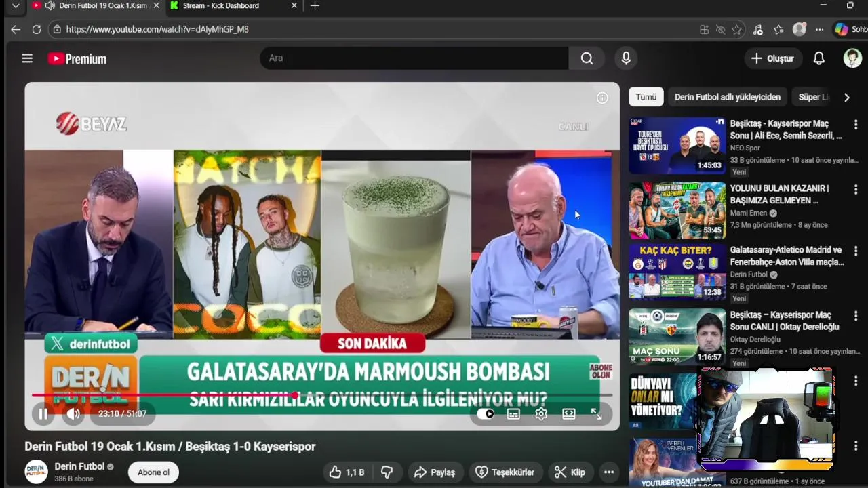The width and height of the screenshot is (868, 488).
Task: Like the video thumbs up
Action: pyautogui.click(x=347, y=472)
